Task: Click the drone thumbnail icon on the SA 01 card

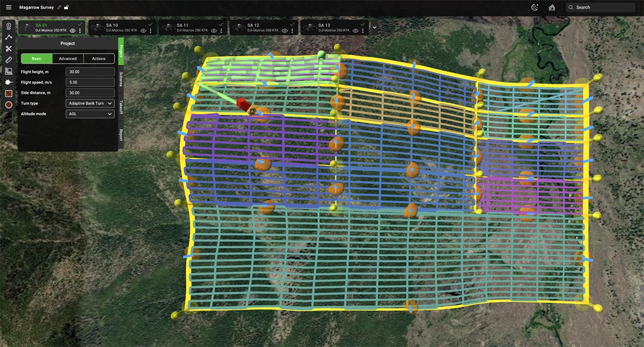Action: [27, 28]
